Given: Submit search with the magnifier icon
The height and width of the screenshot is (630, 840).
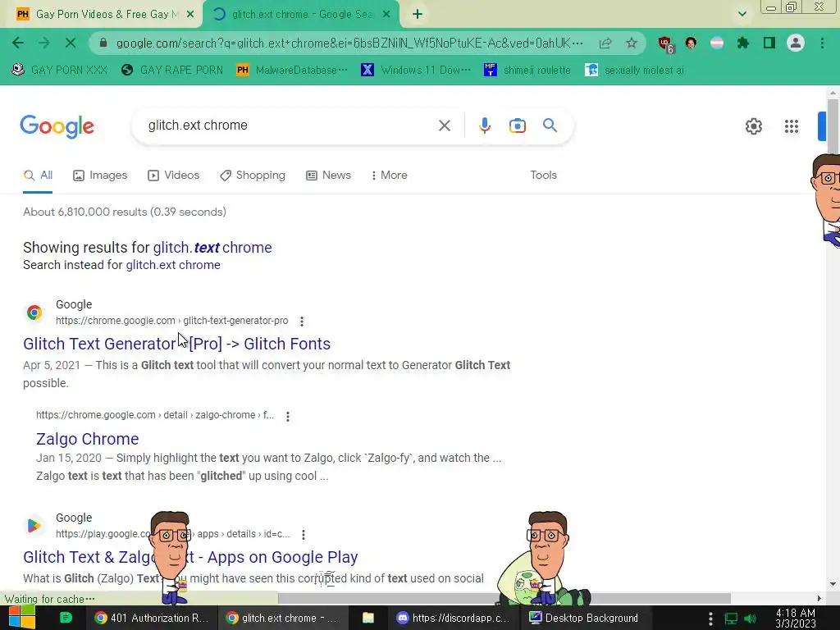Looking at the screenshot, I should (x=550, y=126).
